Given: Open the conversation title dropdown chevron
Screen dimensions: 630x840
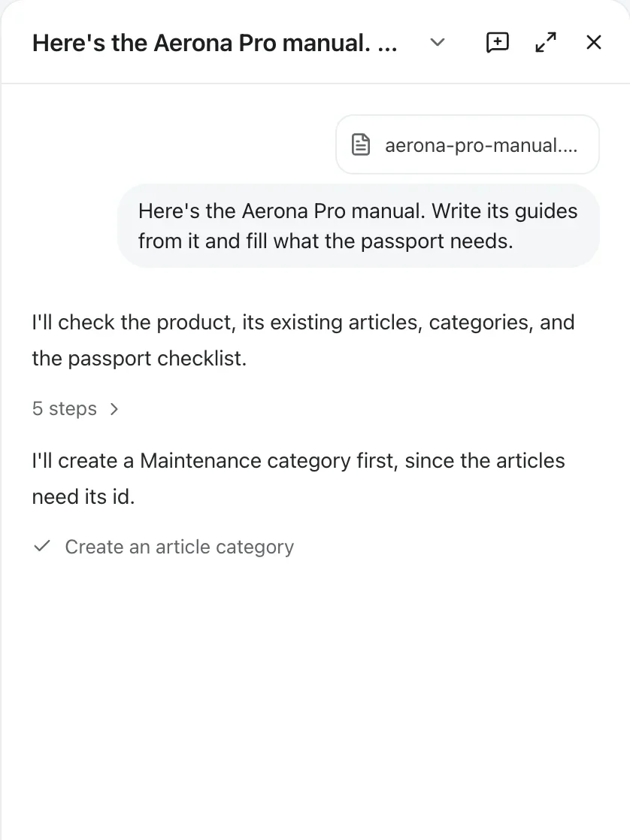Looking at the screenshot, I should click(x=438, y=42).
